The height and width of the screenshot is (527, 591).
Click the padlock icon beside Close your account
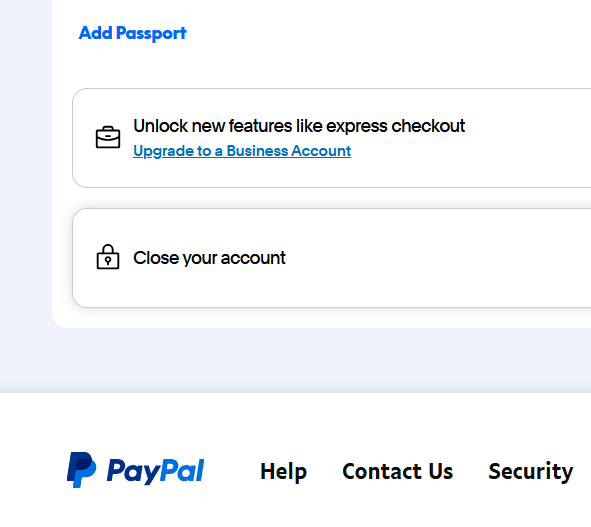click(108, 257)
